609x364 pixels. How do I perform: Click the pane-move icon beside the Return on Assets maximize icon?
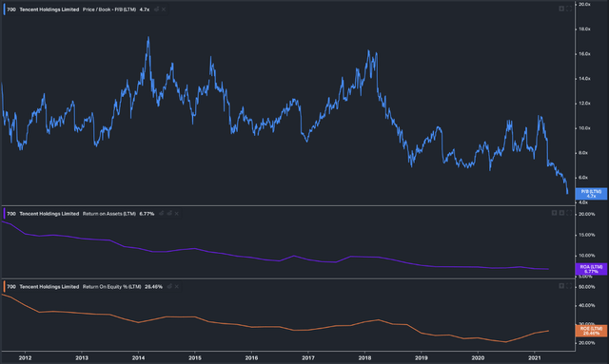tap(561, 213)
